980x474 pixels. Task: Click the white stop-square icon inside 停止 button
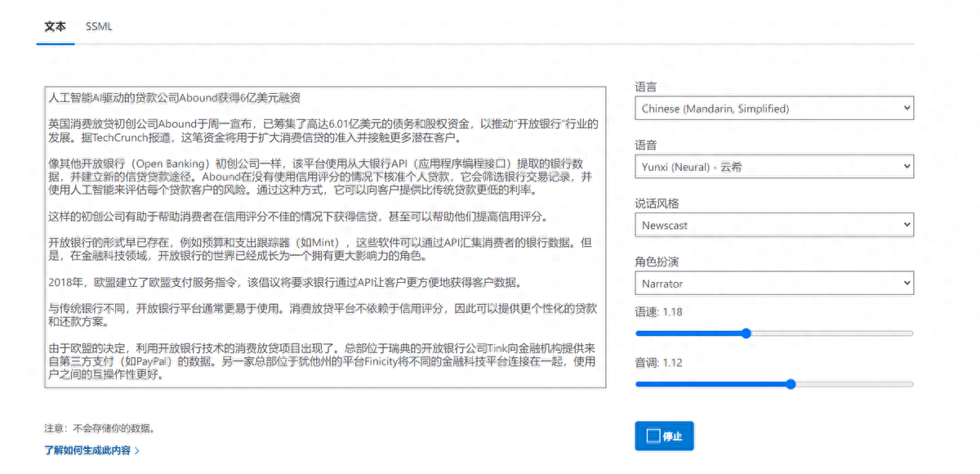point(653,436)
